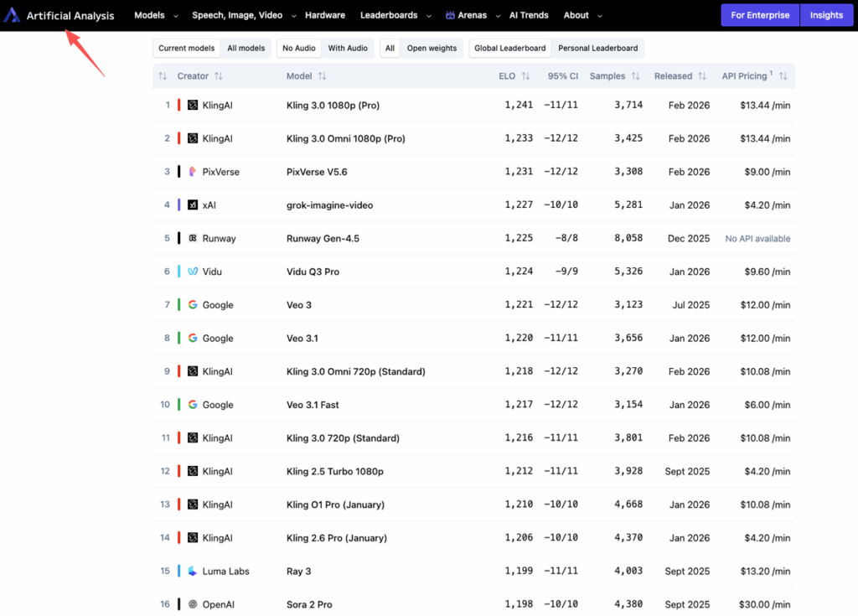
Task: Click light blue color bar in Vidu row
Action: pos(179,271)
